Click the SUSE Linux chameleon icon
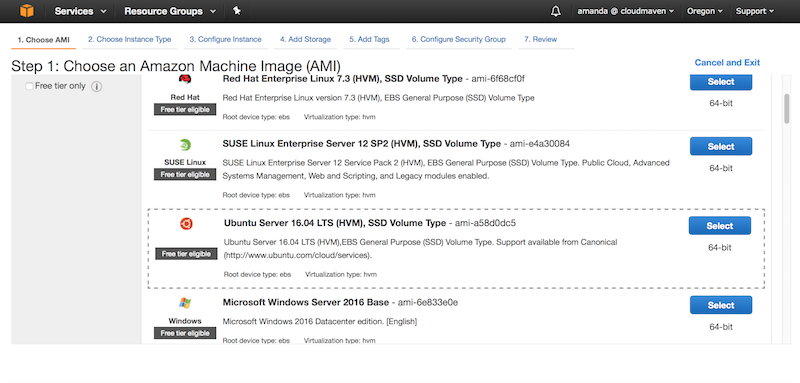This screenshot has width=800, height=383. pos(185,145)
